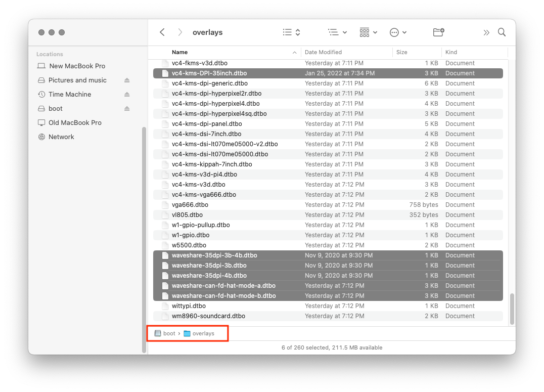Open the grouping options dropdown
Screen dimensions: 544x392
click(x=337, y=32)
